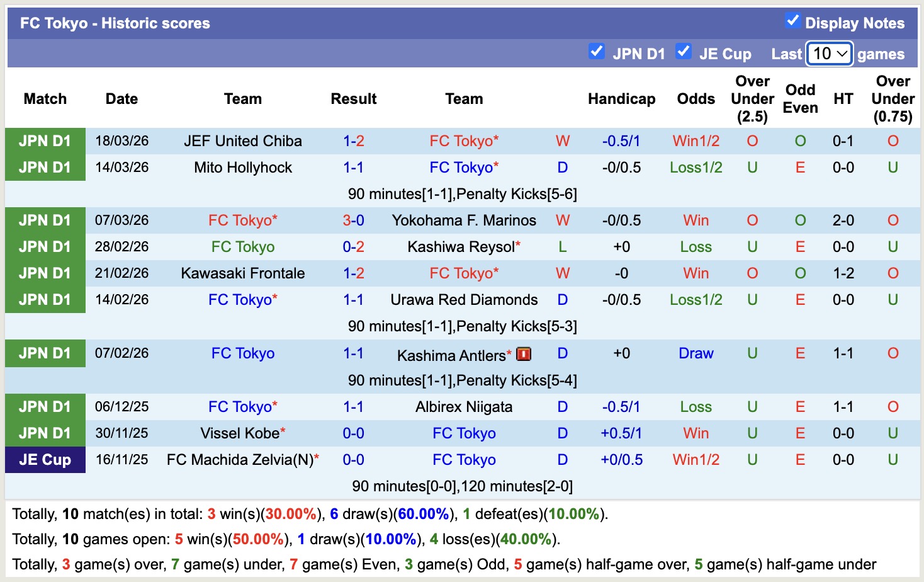
Task: Click the 3-0 result link
Action: click(354, 220)
